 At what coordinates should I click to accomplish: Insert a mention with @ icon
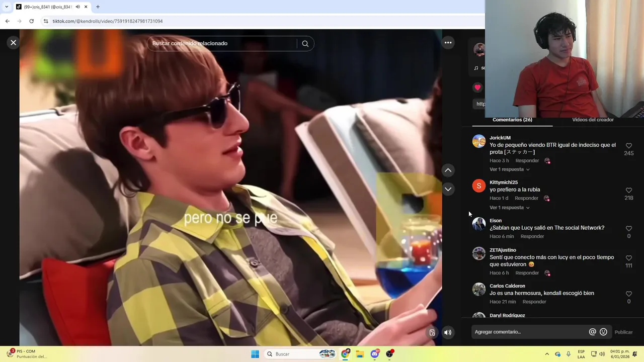(592, 332)
